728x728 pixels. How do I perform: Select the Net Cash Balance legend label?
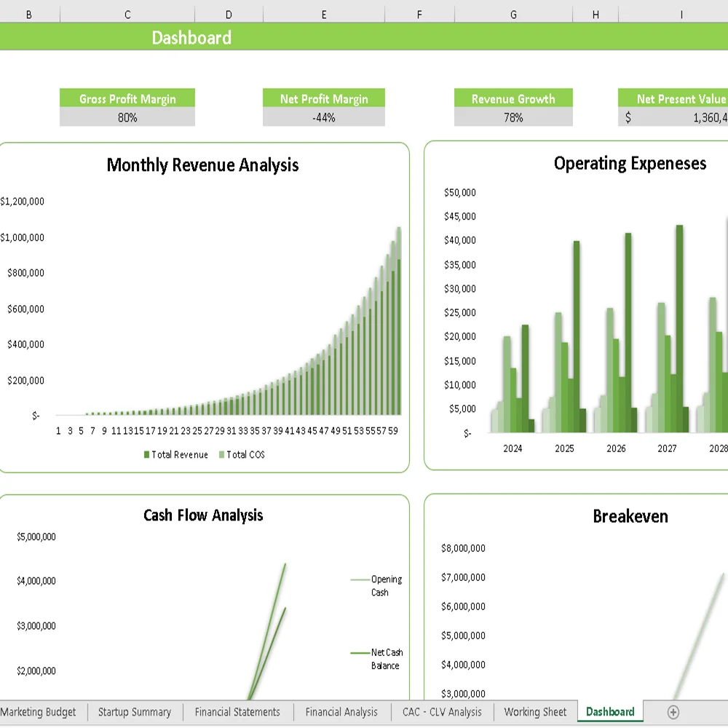tap(385, 659)
